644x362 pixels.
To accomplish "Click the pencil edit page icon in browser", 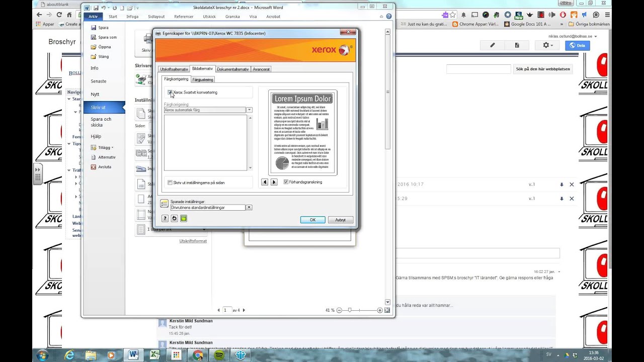I will (493, 45).
